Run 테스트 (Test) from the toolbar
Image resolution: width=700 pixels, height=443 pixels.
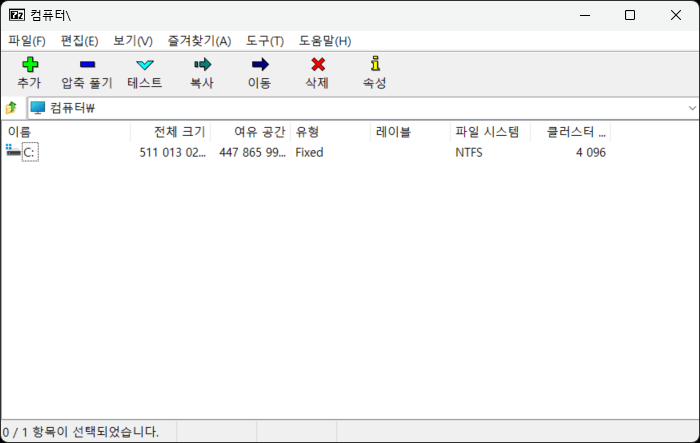point(144,65)
